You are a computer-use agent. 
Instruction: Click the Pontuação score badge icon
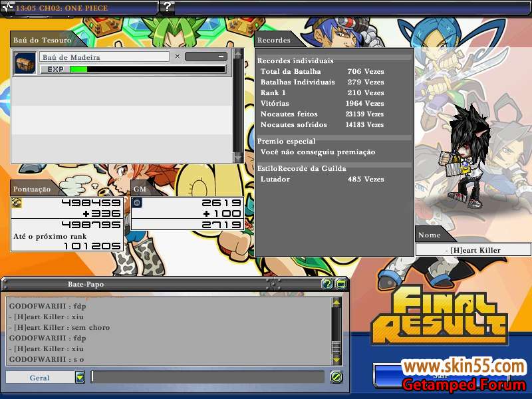click(x=17, y=203)
